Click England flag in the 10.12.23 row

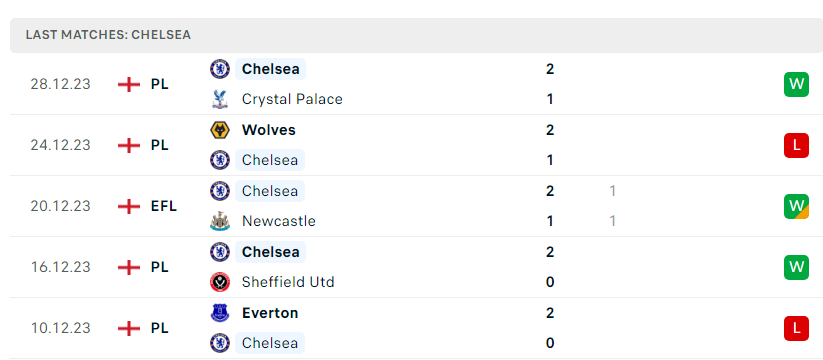coord(129,329)
